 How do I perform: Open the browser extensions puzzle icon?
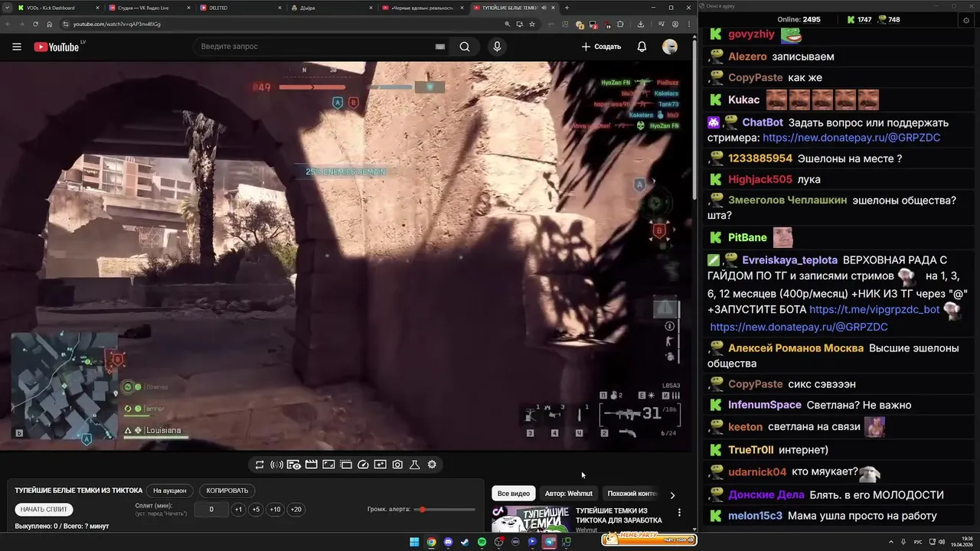(x=620, y=24)
